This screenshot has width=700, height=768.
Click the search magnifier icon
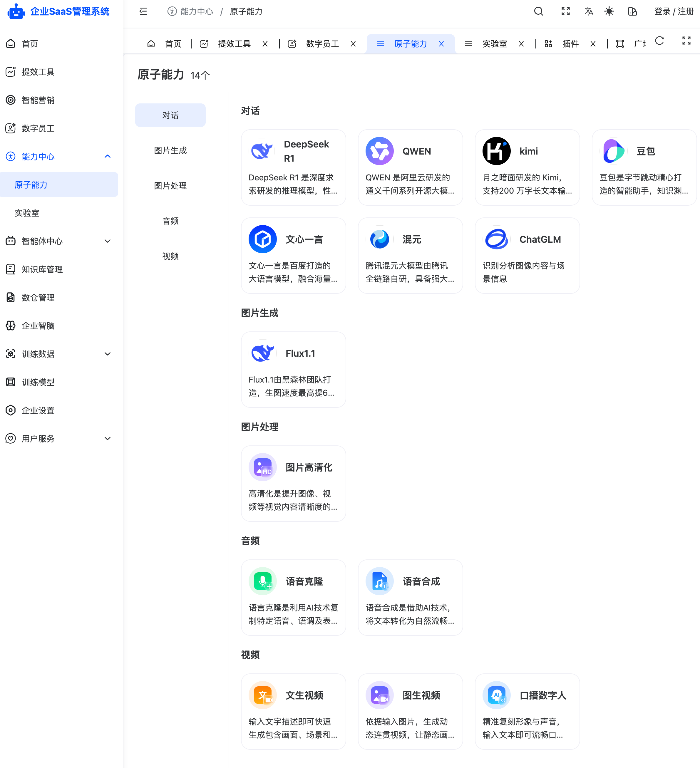(538, 11)
